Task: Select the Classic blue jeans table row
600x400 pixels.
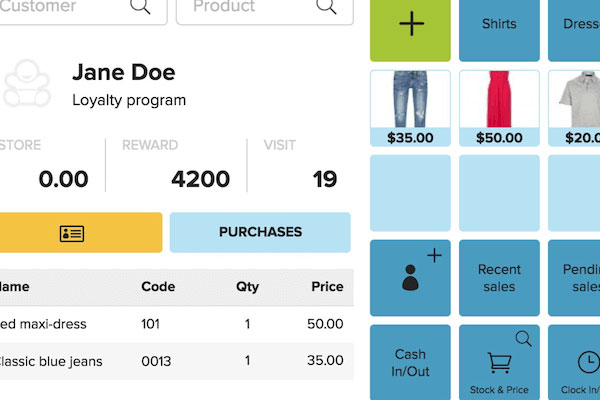Action: pos(177,361)
